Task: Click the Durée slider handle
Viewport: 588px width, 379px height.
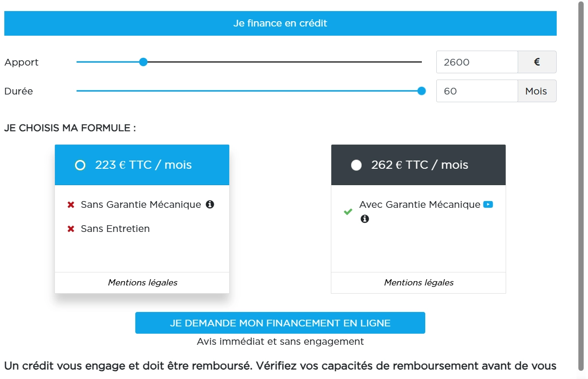Action: pyautogui.click(x=422, y=91)
